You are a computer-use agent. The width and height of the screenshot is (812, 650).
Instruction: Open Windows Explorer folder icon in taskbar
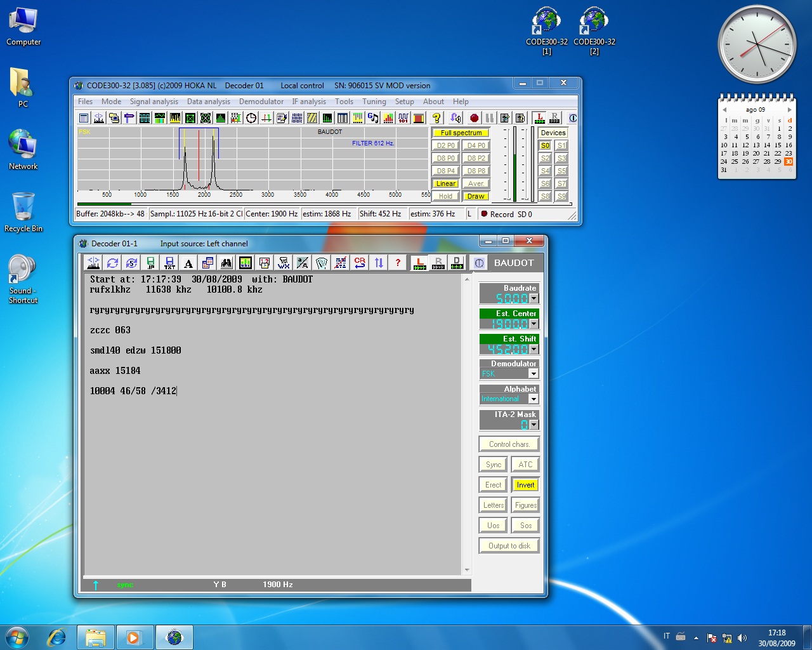[96, 637]
